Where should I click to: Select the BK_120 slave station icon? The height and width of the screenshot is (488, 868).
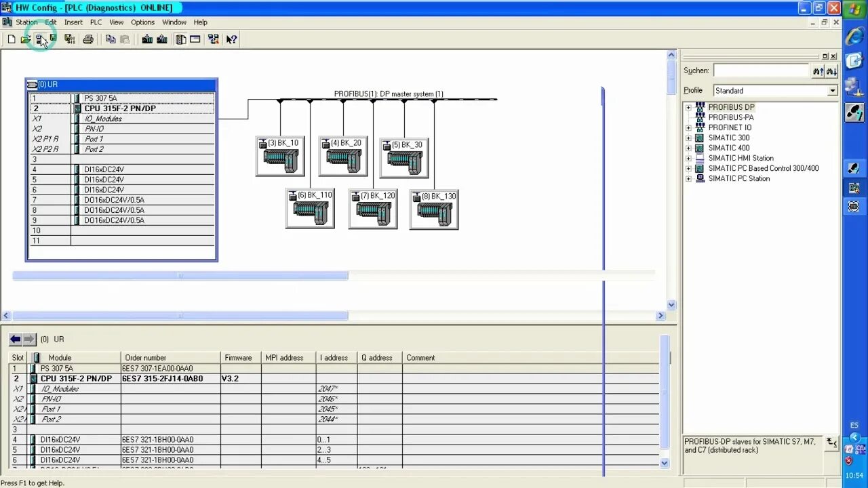point(373,209)
